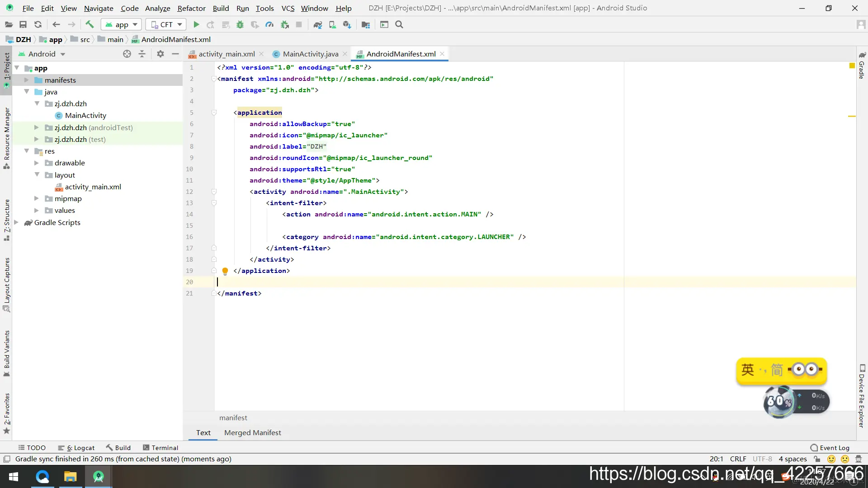This screenshot has height=488, width=868.
Task: Click the Debug app bug icon
Action: [240, 25]
